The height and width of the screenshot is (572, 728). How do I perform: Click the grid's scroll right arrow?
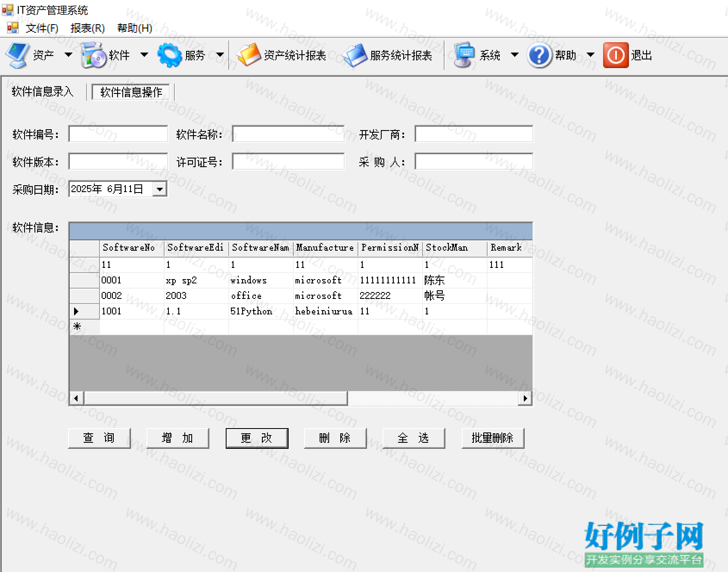tap(525, 398)
